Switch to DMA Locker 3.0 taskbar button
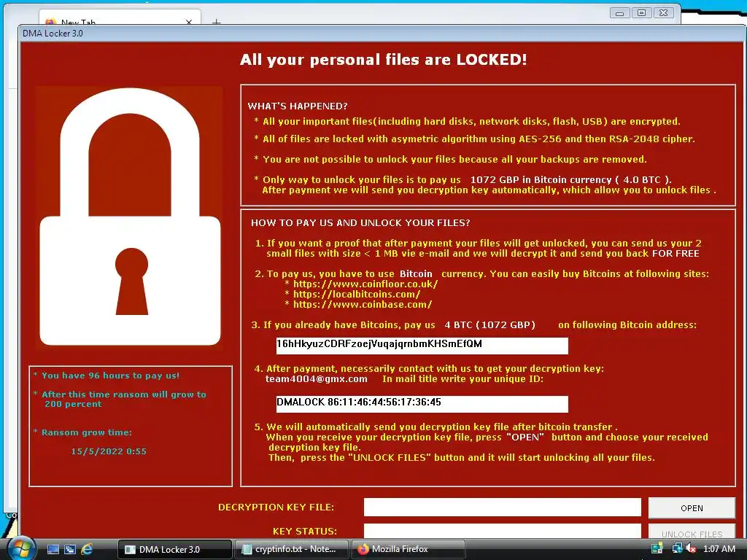Viewport: 747px width, 560px height. 174,550
